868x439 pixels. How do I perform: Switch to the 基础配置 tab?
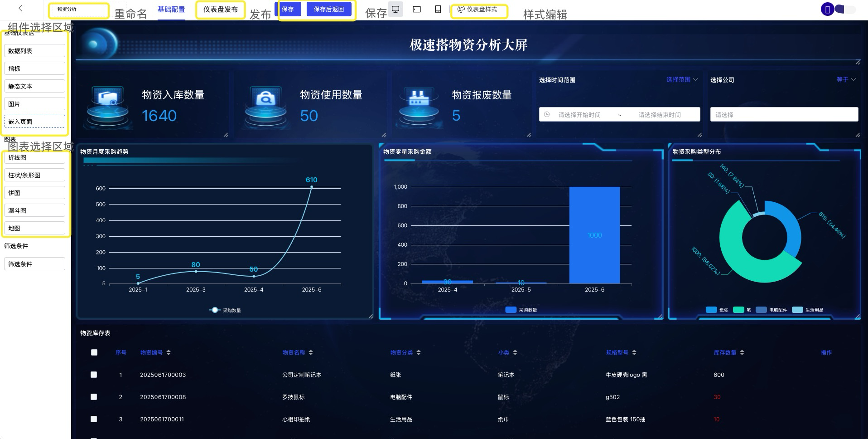[x=171, y=10]
